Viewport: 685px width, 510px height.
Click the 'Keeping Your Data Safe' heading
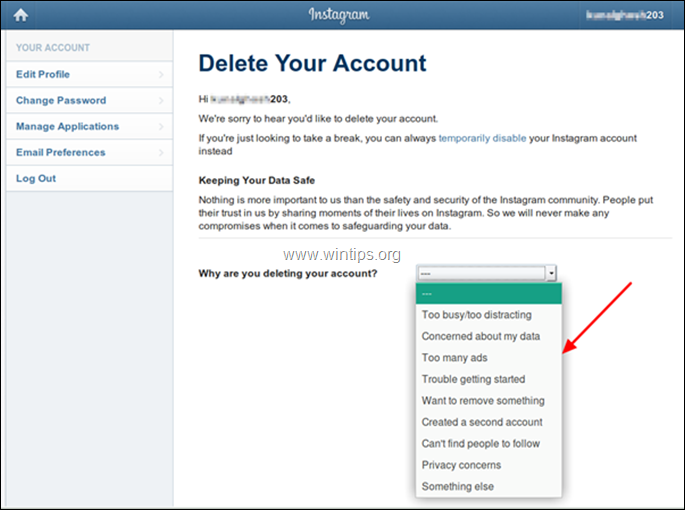pyautogui.click(x=257, y=180)
